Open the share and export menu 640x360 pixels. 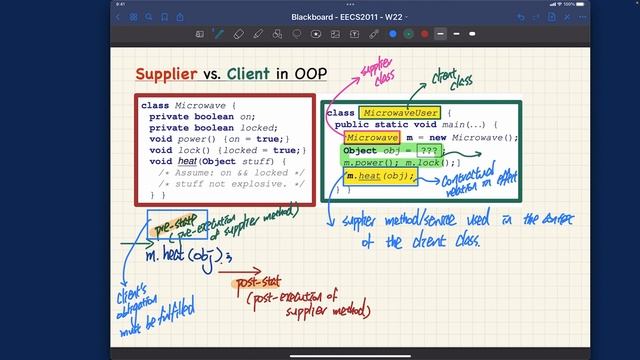[180, 17]
